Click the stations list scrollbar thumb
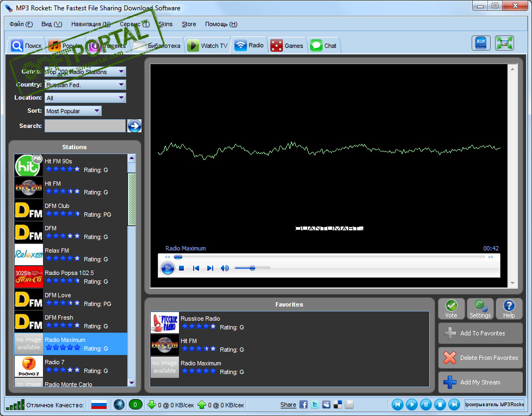The image size is (532, 416). tap(132, 199)
